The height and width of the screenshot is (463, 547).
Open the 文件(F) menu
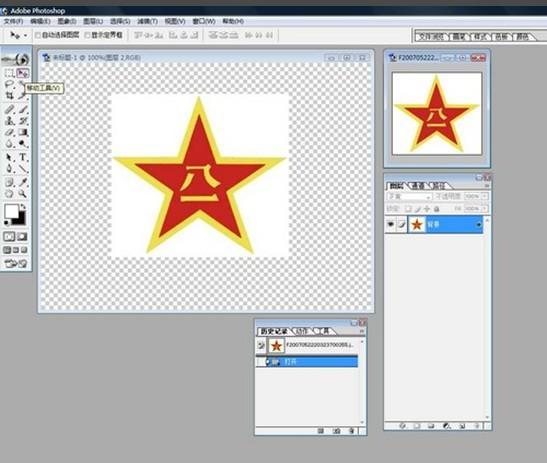(x=13, y=21)
